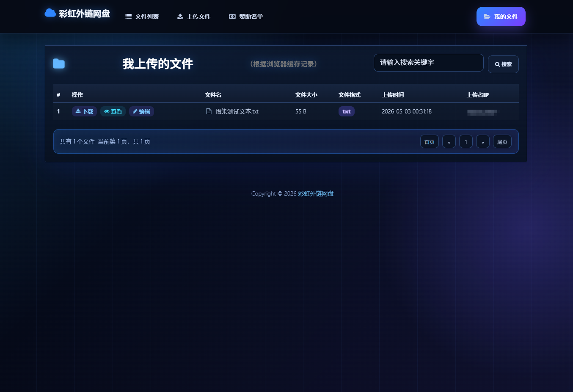Click the 操作 column header

(x=77, y=95)
